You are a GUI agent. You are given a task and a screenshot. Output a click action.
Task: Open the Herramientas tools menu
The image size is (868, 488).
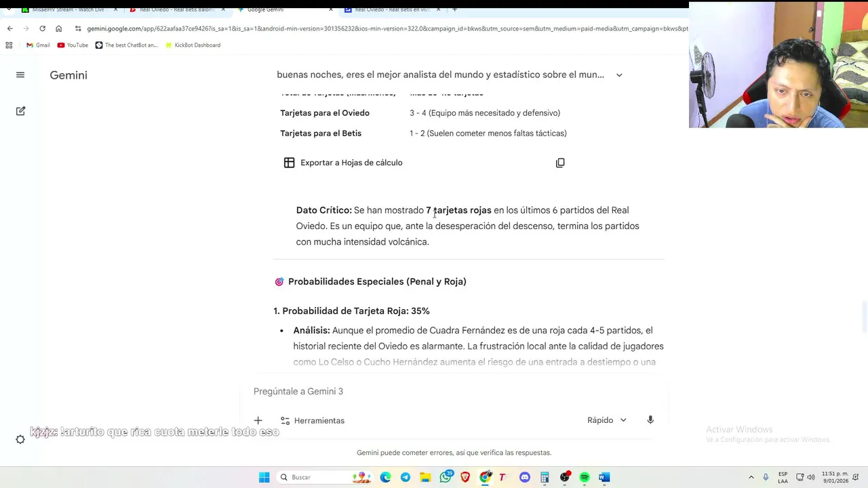point(313,420)
